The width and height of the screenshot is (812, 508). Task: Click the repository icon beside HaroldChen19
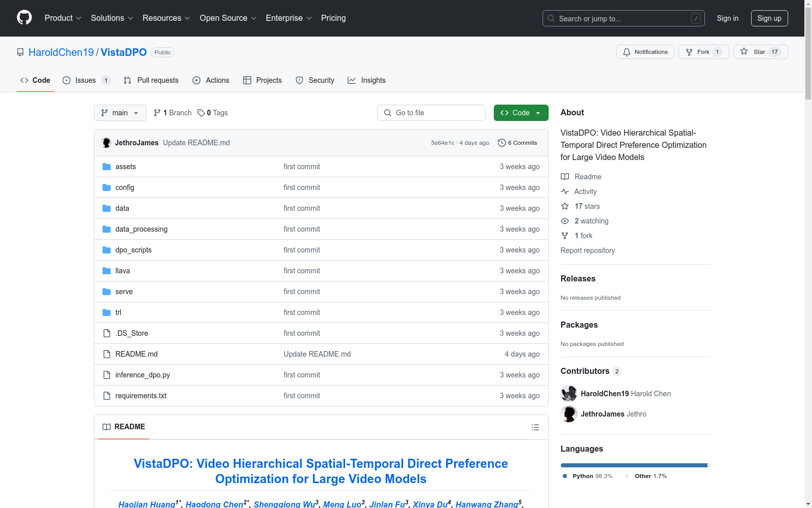click(20, 52)
